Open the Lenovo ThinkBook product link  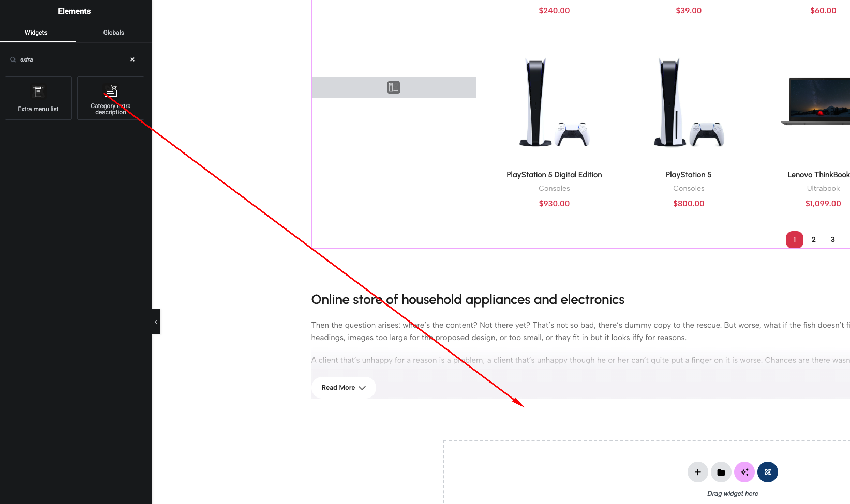coord(818,175)
